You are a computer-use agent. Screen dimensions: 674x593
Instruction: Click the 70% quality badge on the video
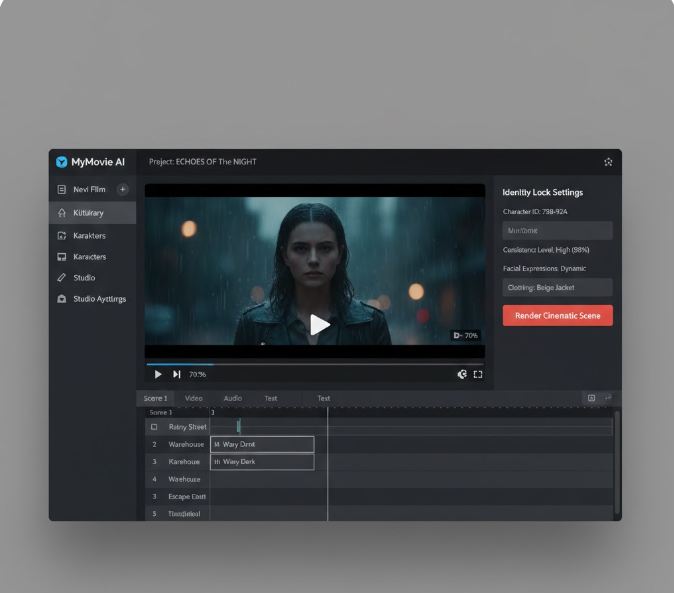[466, 335]
